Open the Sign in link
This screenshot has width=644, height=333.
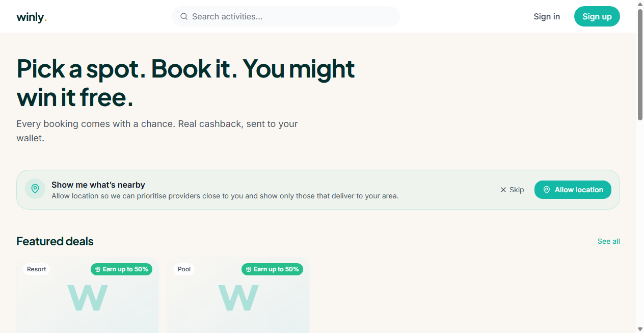pyautogui.click(x=547, y=16)
